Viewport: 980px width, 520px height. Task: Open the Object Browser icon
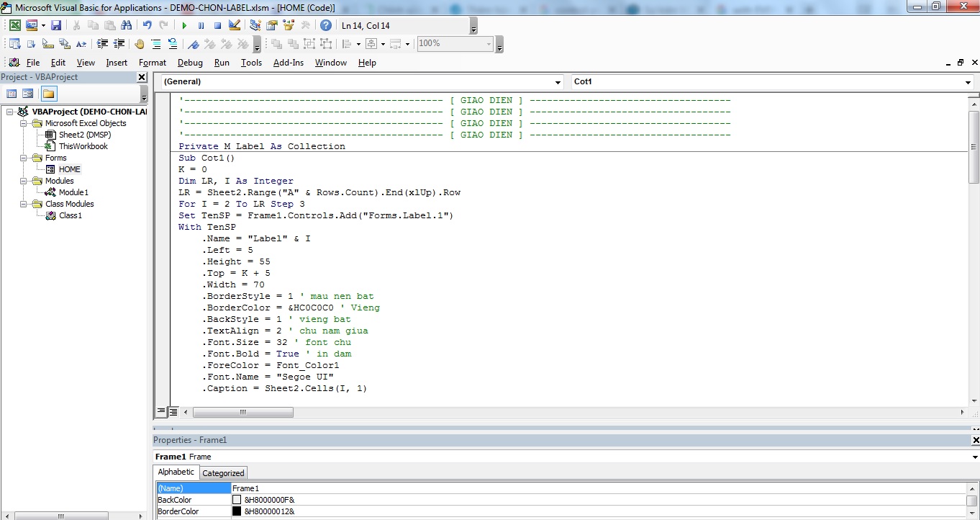(289, 25)
